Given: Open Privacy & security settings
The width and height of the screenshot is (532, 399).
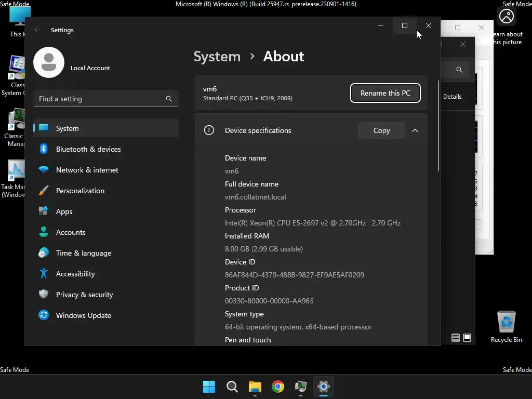Looking at the screenshot, I should coord(106,295).
